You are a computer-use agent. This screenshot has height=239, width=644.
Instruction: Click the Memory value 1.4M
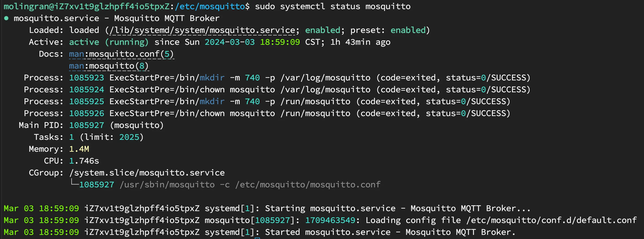(x=79, y=149)
